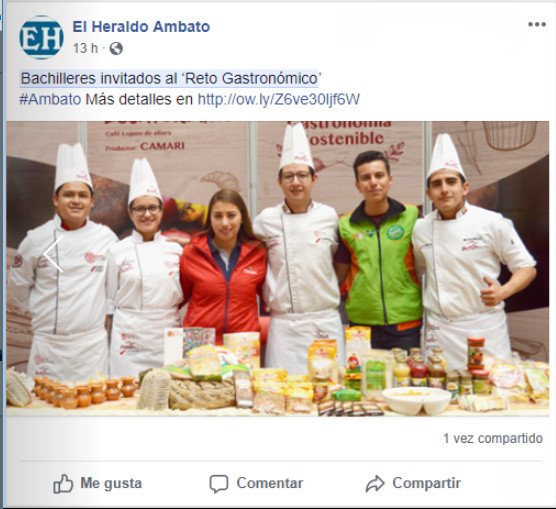The height and width of the screenshot is (509, 556).
Task: Click the 'Reto Gastronómico' text in post
Action: point(252,78)
